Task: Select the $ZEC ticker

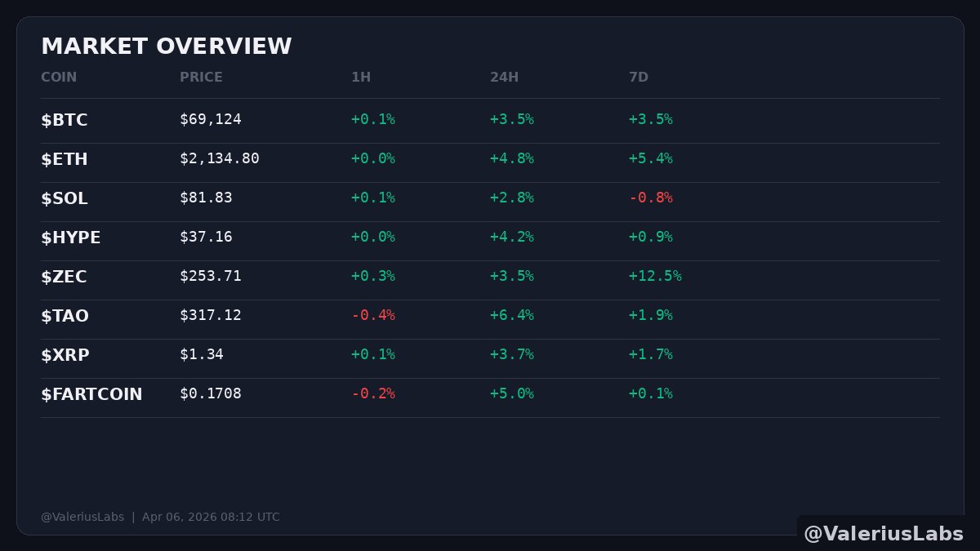Action: pyautogui.click(x=64, y=277)
